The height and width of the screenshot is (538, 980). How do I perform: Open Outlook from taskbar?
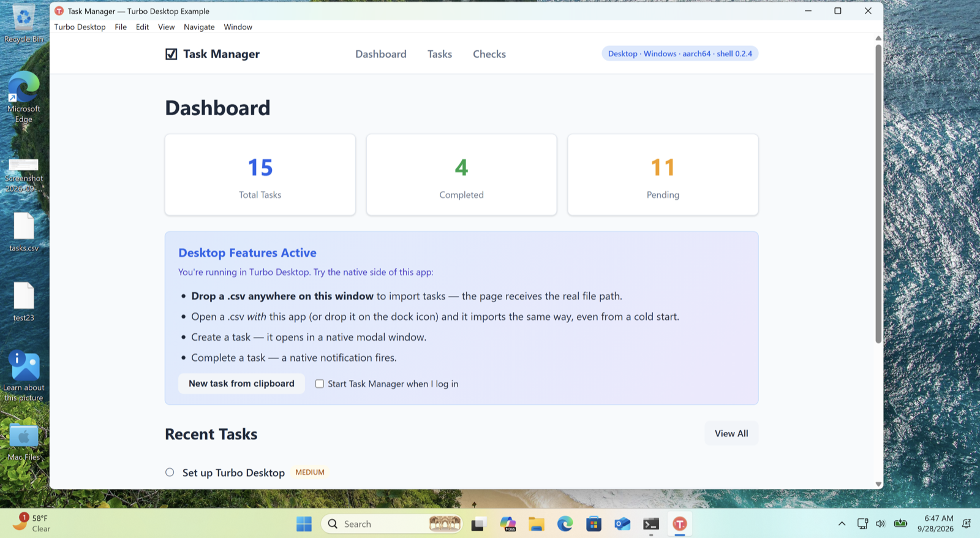coord(622,524)
